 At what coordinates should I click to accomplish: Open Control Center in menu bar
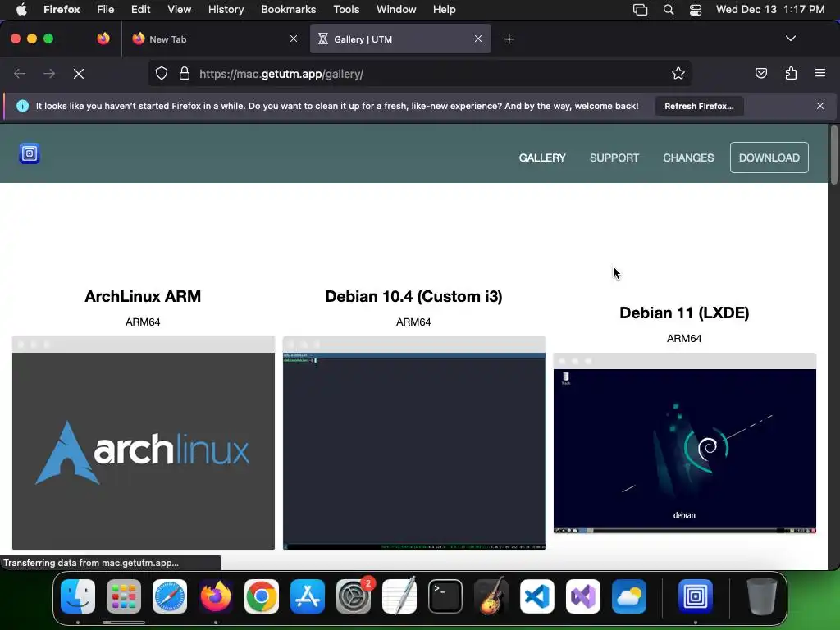click(x=696, y=10)
